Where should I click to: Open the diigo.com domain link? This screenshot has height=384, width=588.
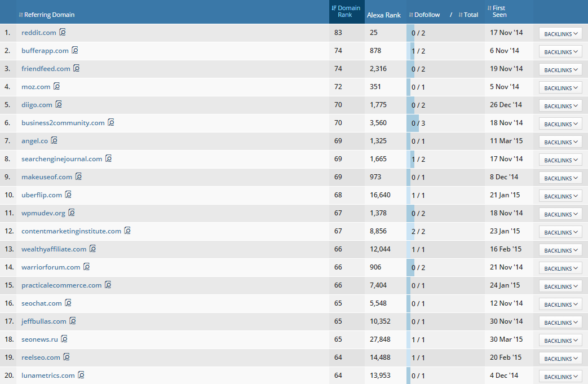click(x=37, y=105)
